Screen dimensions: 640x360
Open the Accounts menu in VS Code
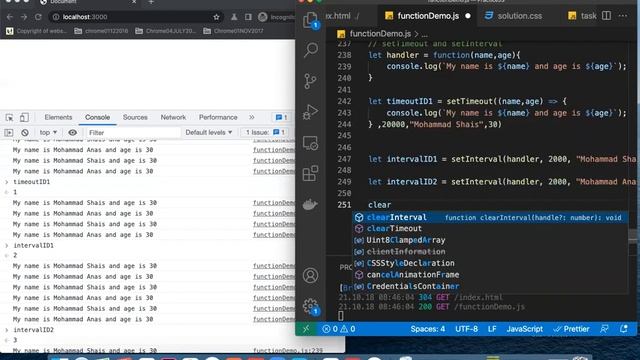pos(310,276)
